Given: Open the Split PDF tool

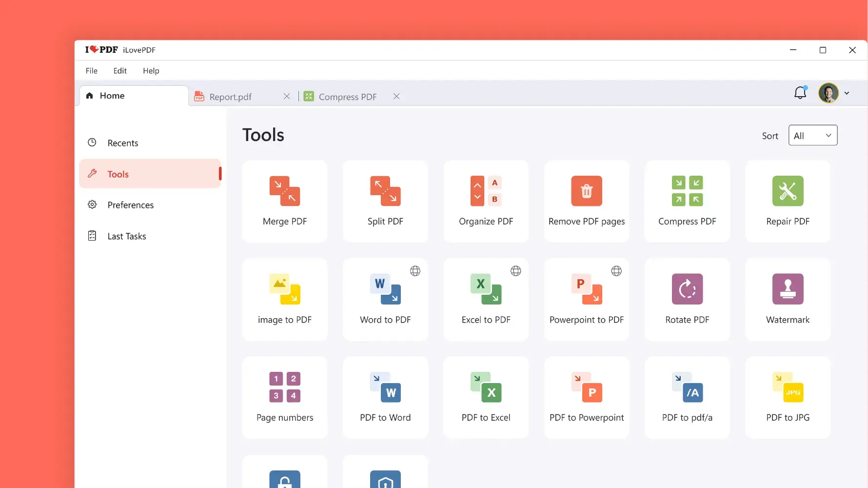Looking at the screenshot, I should (385, 201).
